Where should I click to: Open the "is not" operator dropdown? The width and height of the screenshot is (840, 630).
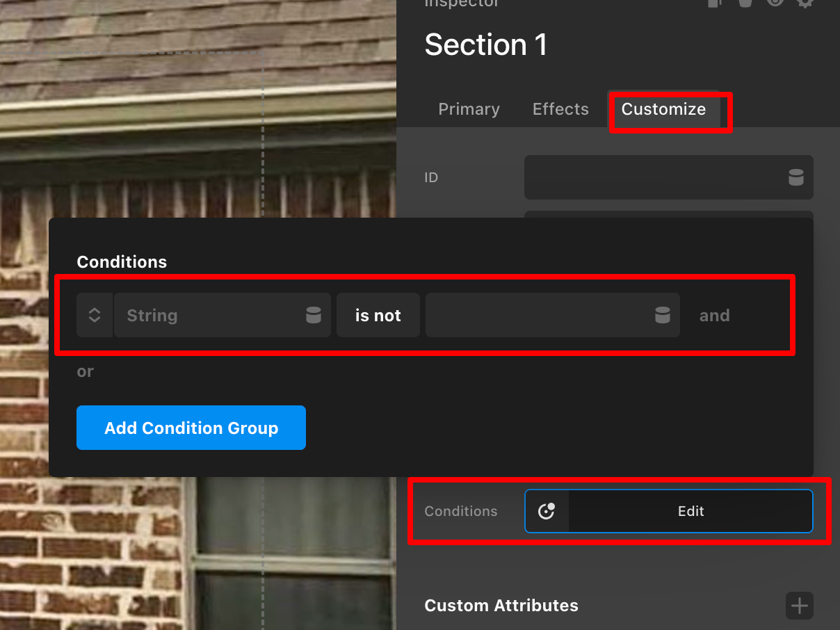pyautogui.click(x=378, y=316)
